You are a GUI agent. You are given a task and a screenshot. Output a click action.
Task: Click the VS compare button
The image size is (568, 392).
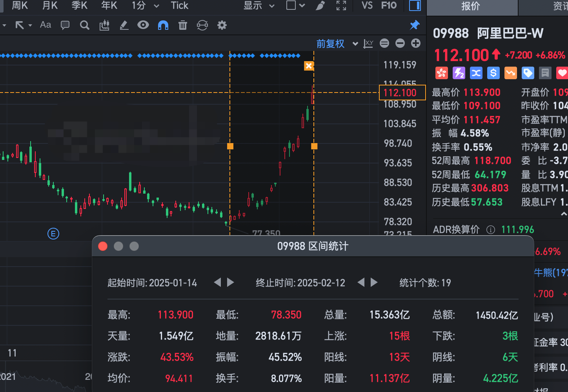tap(367, 5)
